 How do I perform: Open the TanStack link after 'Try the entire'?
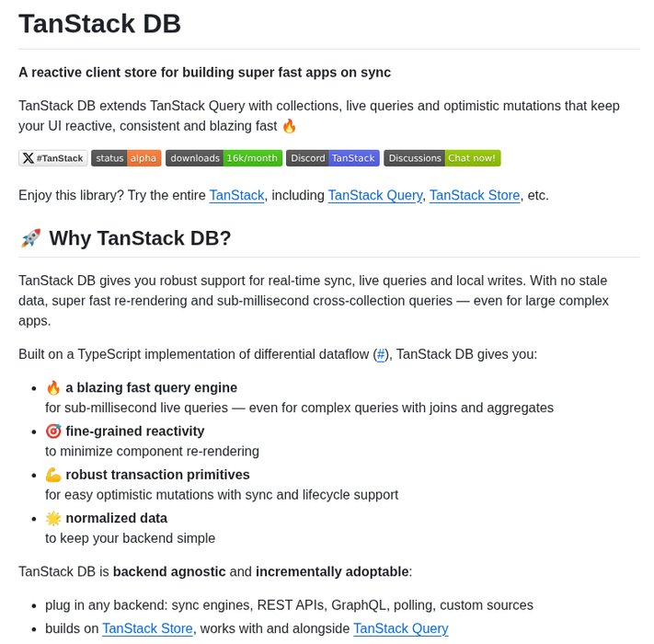(236, 195)
